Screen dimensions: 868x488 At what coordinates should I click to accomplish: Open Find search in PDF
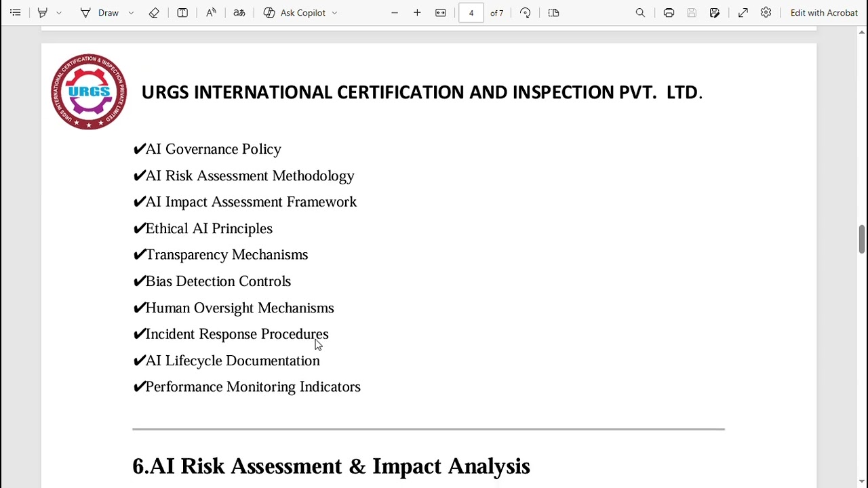pyautogui.click(x=640, y=13)
